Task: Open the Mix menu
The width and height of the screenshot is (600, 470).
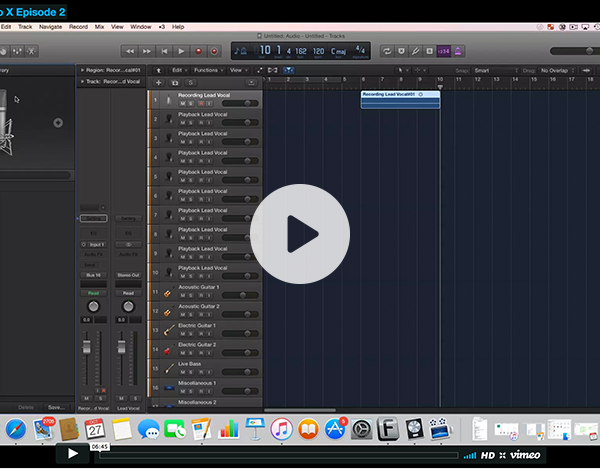Action: click(99, 26)
